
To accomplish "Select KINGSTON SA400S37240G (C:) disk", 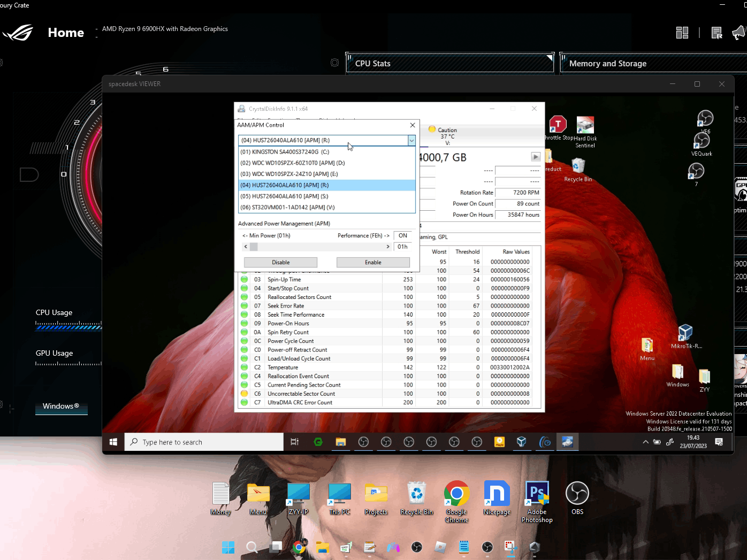I will coord(326,152).
